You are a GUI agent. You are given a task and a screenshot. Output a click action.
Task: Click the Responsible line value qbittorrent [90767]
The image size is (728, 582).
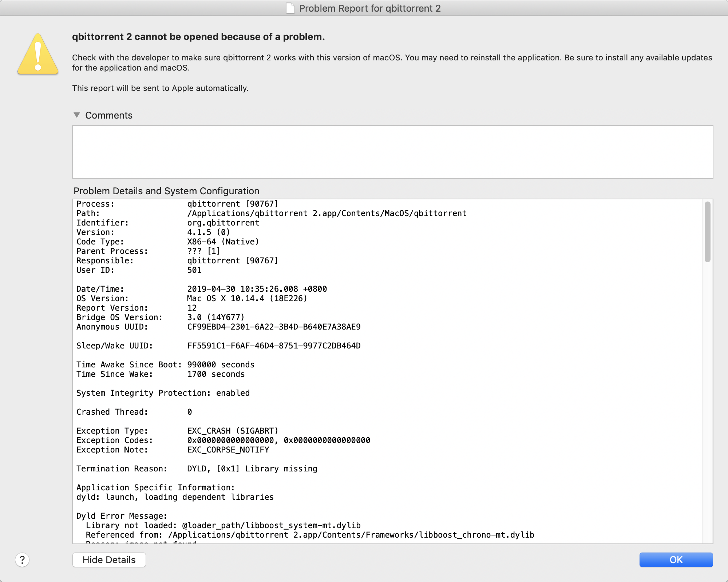pos(233,260)
